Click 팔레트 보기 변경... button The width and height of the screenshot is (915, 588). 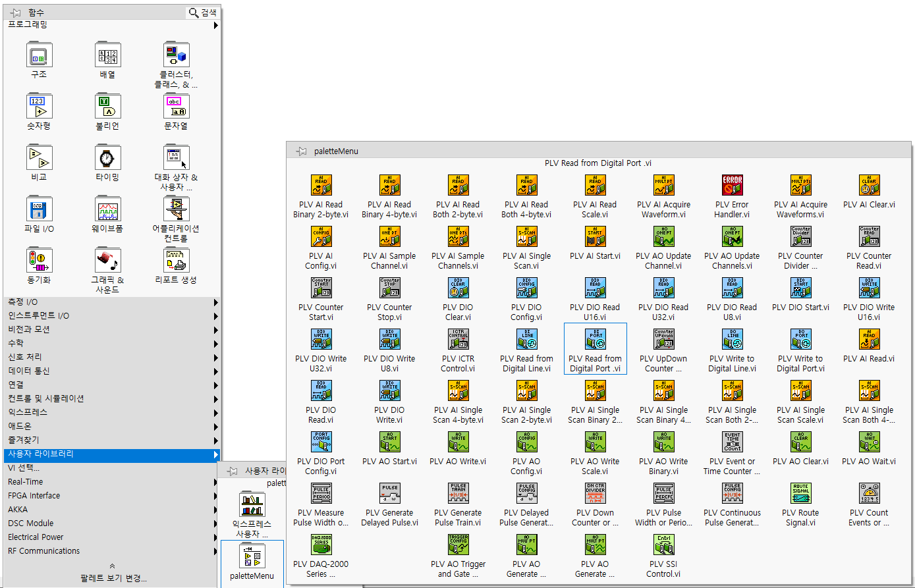pos(112,578)
